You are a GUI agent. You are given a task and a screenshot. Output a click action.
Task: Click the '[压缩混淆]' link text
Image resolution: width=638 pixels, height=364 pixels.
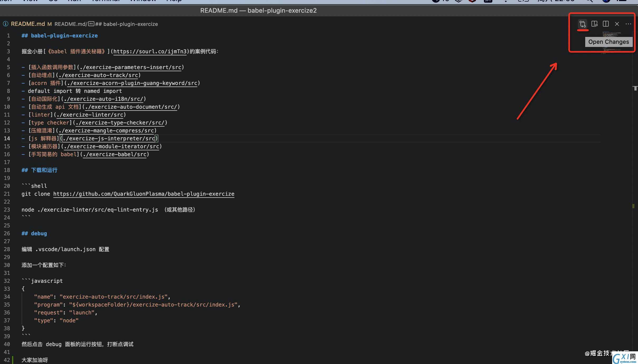(42, 131)
